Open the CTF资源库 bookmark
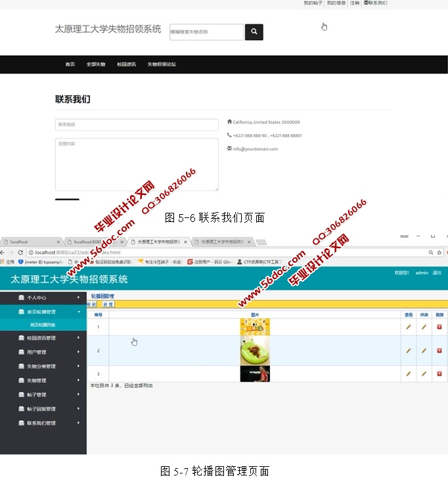This screenshot has width=448, height=484. coord(259,262)
